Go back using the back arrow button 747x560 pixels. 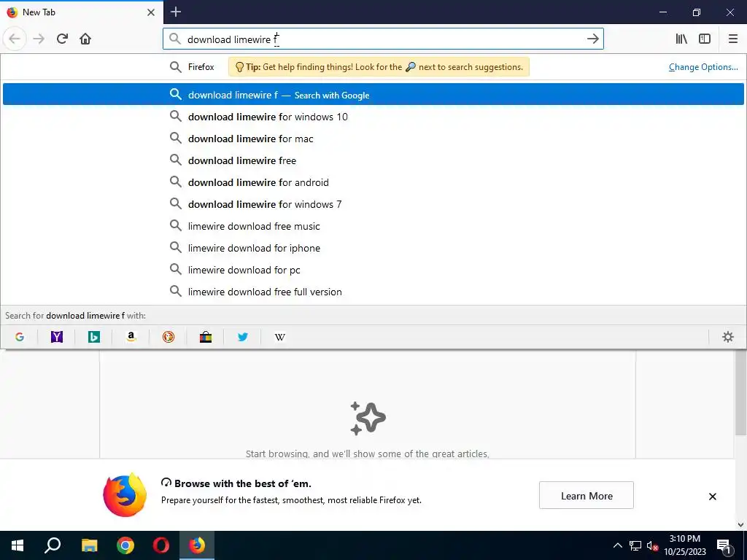point(15,39)
